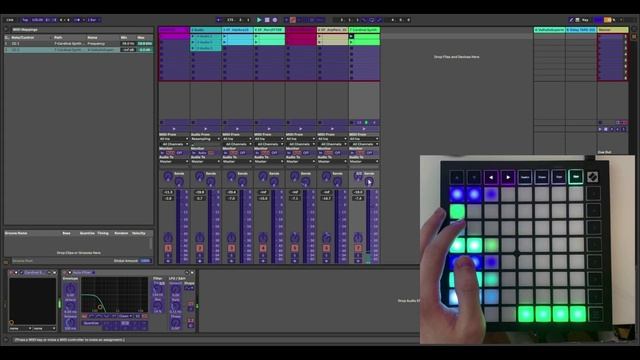Toggle the metronome in the control bar
640x360 pixels.
(78, 20)
